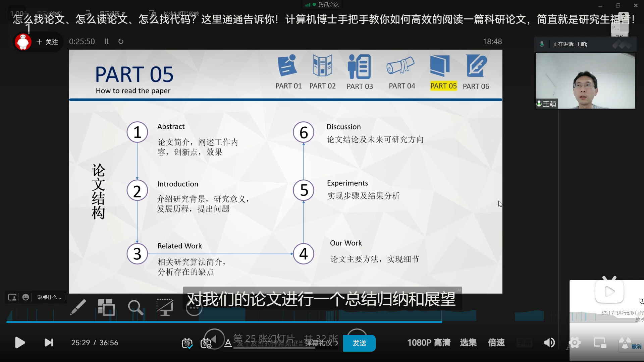Click the danmaku text input field
The height and width of the screenshot is (362, 644).
(268, 343)
